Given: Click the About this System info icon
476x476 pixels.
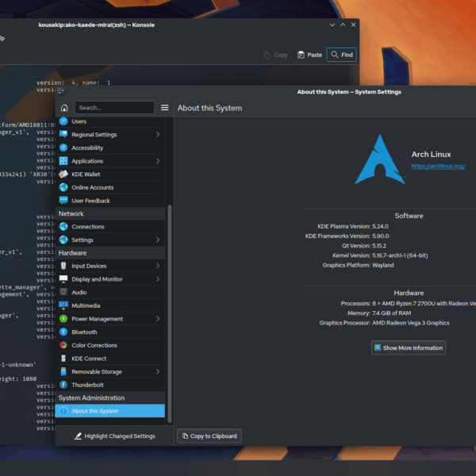Looking at the screenshot, I should 63,411.
